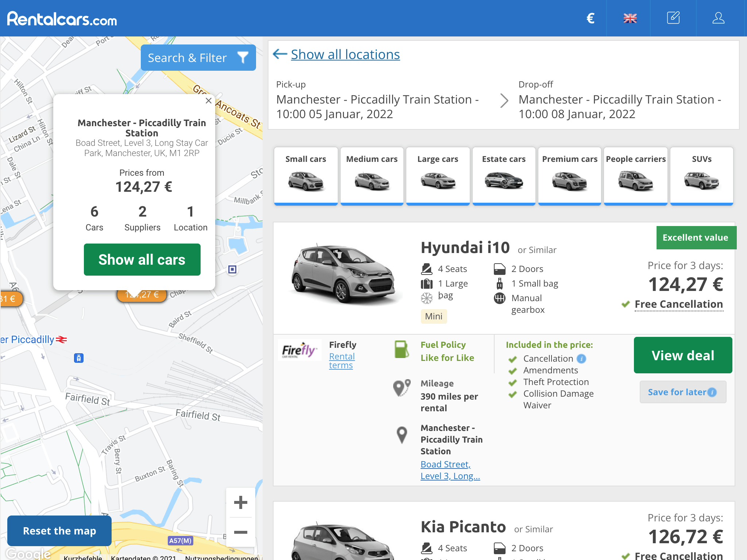Click the drop-off location details text
Viewport: 747px width, 560px height.
coord(620,106)
